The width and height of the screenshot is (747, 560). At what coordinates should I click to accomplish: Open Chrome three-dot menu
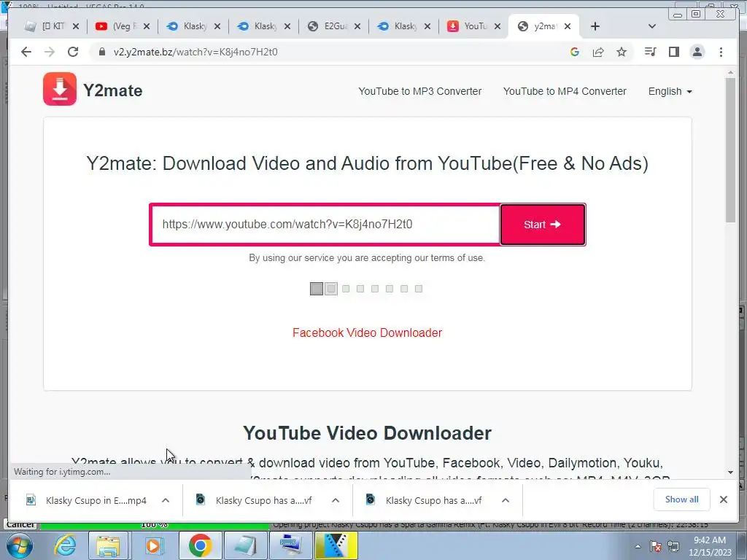tap(721, 52)
